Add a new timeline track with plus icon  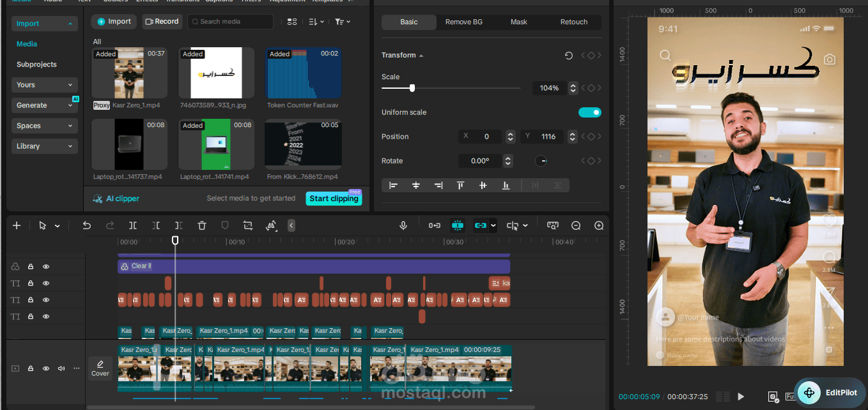pyautogui.click(x=17, y=225)
